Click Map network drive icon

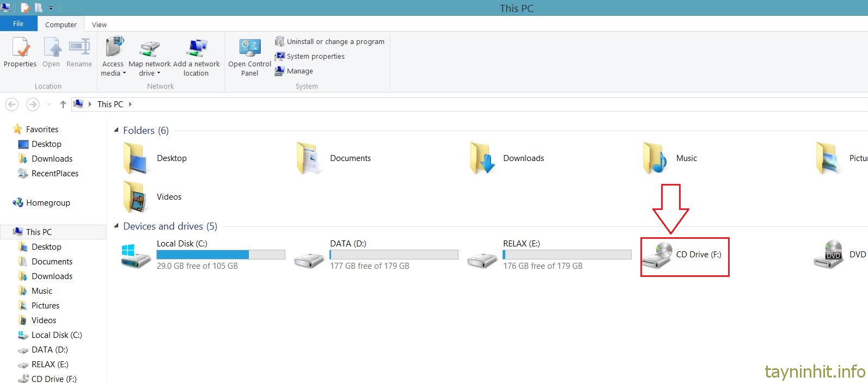(149, 48)
